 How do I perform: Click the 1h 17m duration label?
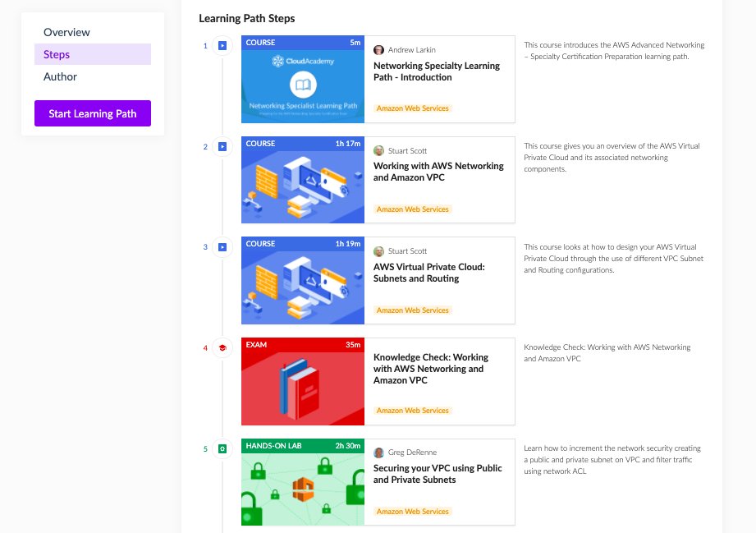(347, 143)
